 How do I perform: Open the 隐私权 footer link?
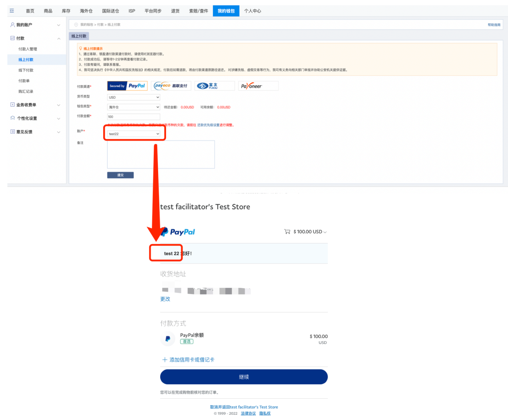click(265, 414)
